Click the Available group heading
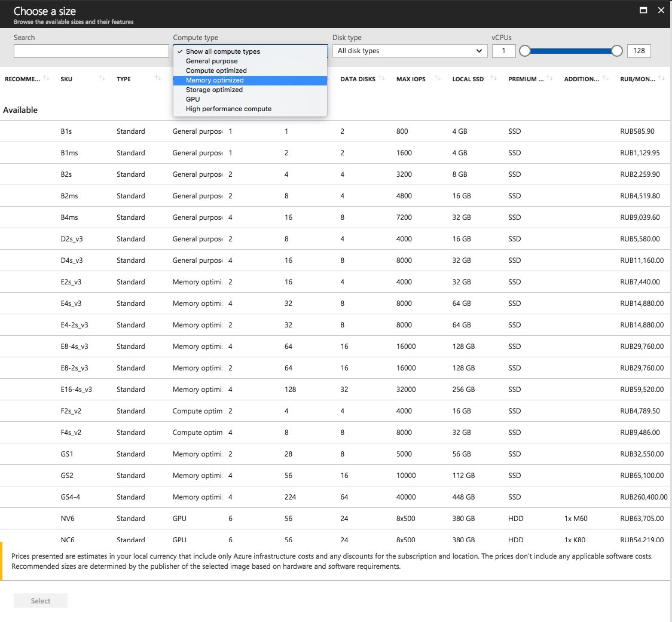The width and height of the screenshot is (672, 622). pyautogui.click(x=20, y=110)
